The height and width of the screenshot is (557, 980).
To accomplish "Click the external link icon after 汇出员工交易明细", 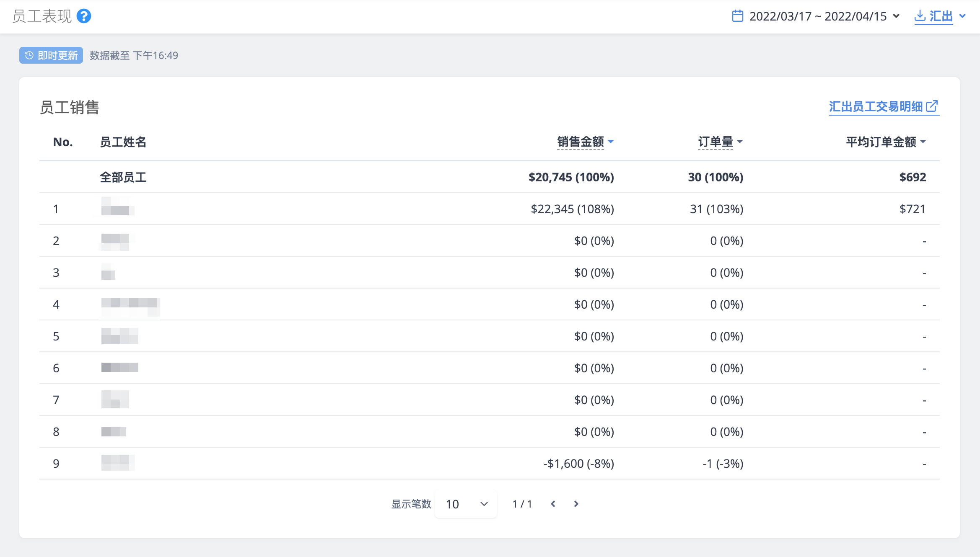I will (x=932, y=106).
